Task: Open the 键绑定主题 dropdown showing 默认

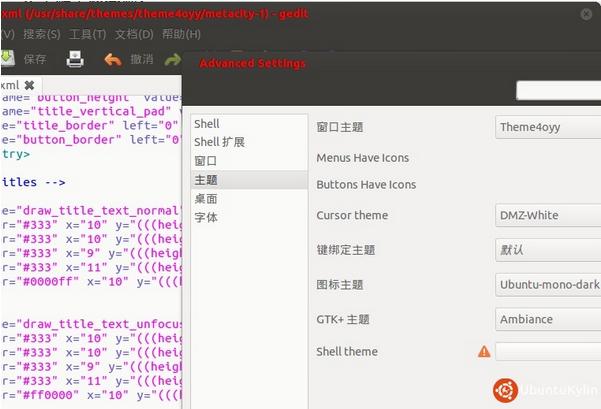Action: coord(548,250)
